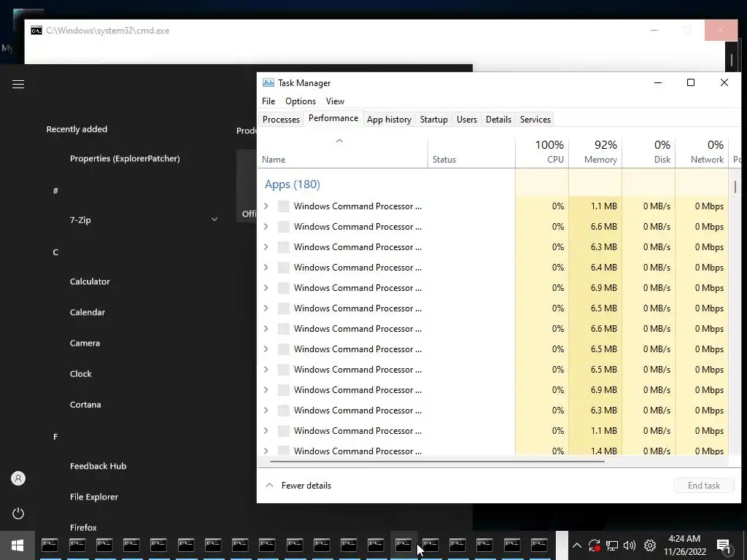Open Clock from Start menu
The width and height of the screenshot is (747, 560).
80,374
